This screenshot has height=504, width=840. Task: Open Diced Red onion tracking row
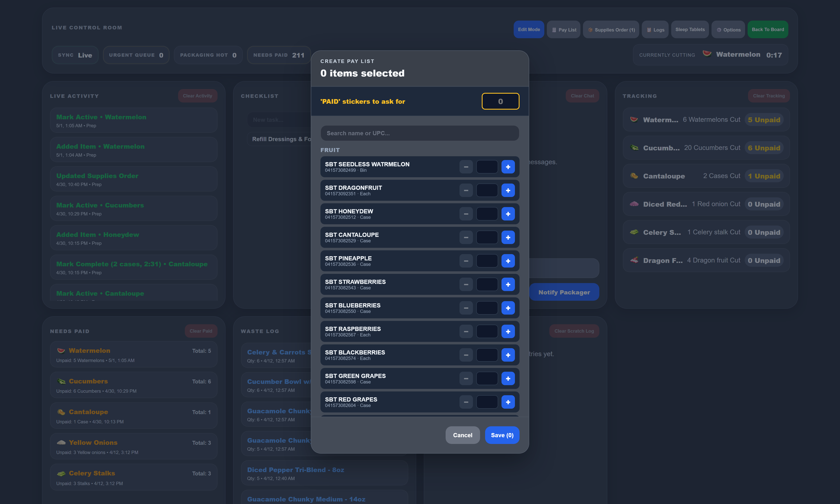pos(706,204)
